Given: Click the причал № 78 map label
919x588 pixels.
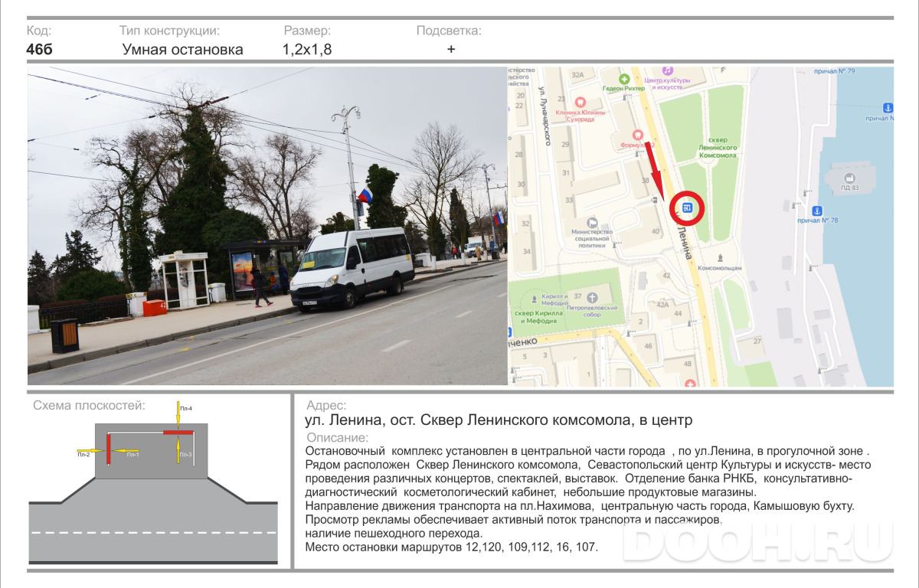Looking at the screenshot, I should click(818, 220).
